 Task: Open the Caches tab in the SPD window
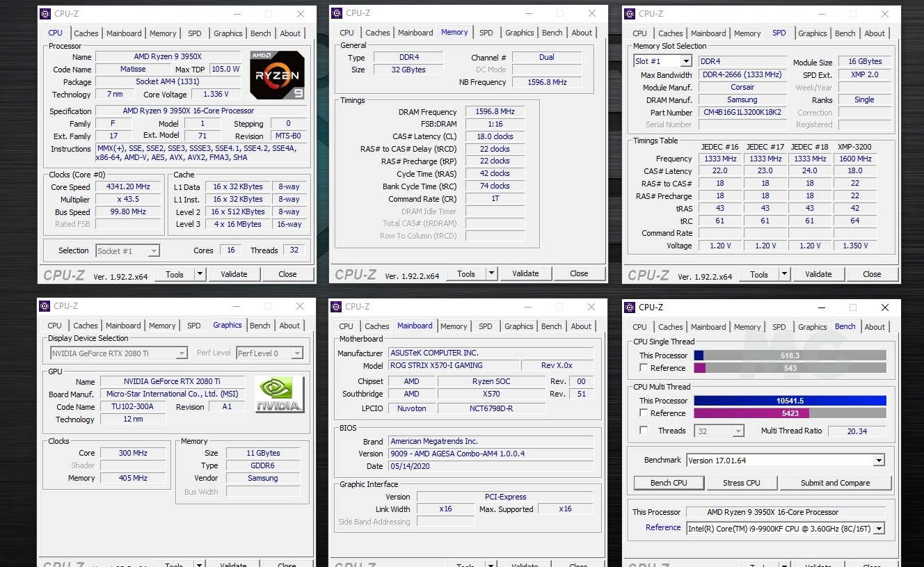point(670,33)
